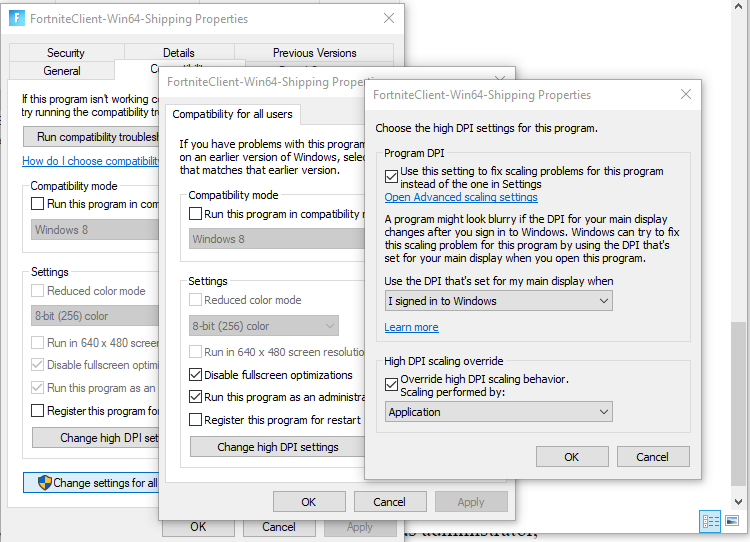Open 8-bit (256) color dropdown in middle dialog
The height and width of the screenshot is (542, 750).
tap(264, 326)
